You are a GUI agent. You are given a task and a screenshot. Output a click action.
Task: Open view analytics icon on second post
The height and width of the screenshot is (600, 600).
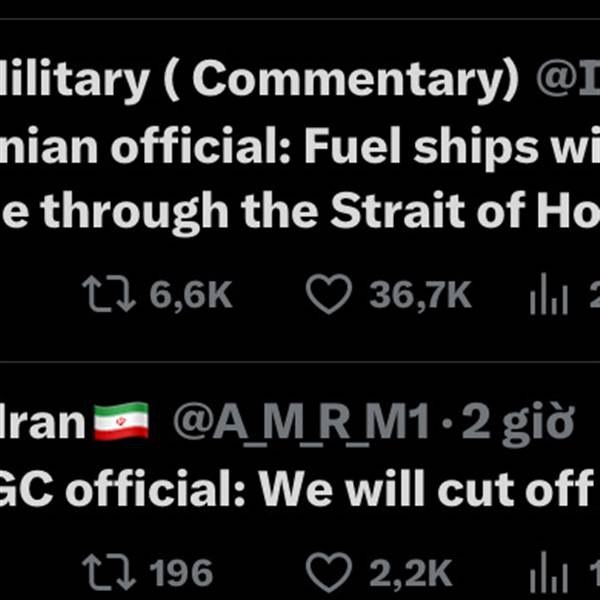pyautogui.click(x=549, y=572)
